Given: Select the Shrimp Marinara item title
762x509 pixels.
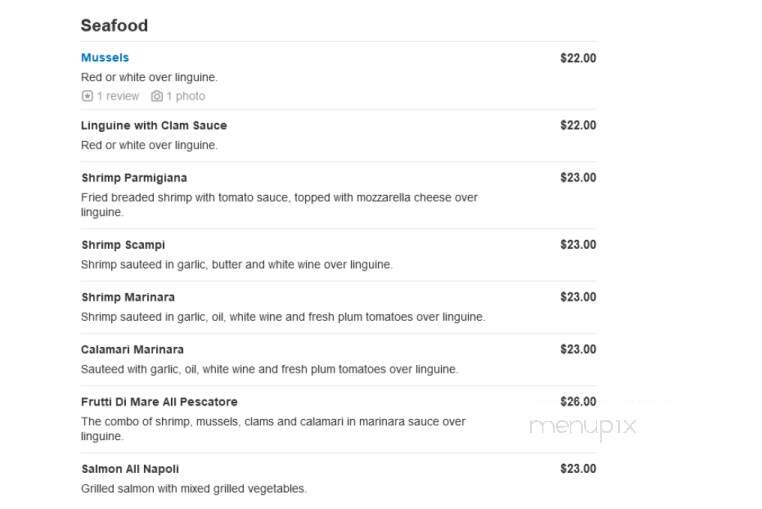Looking at the screenshot, I should click(128, 297).
